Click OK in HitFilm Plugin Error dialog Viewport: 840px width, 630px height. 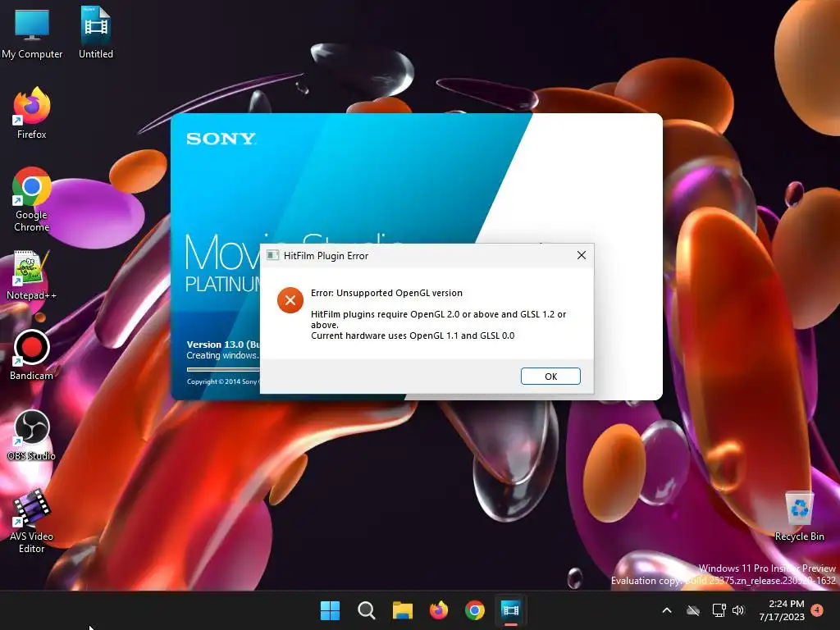[x=550, y=376]
